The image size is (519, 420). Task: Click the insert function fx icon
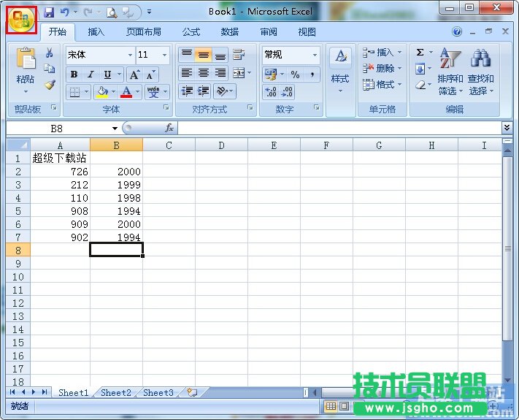(x=169, y=128)
